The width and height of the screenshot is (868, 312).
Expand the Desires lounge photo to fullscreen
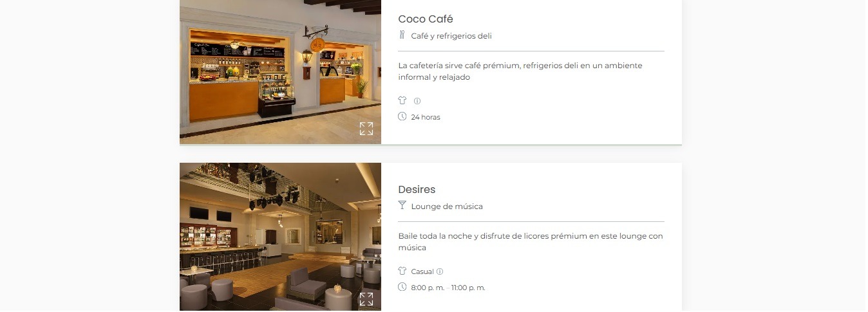tap(366, 299)
